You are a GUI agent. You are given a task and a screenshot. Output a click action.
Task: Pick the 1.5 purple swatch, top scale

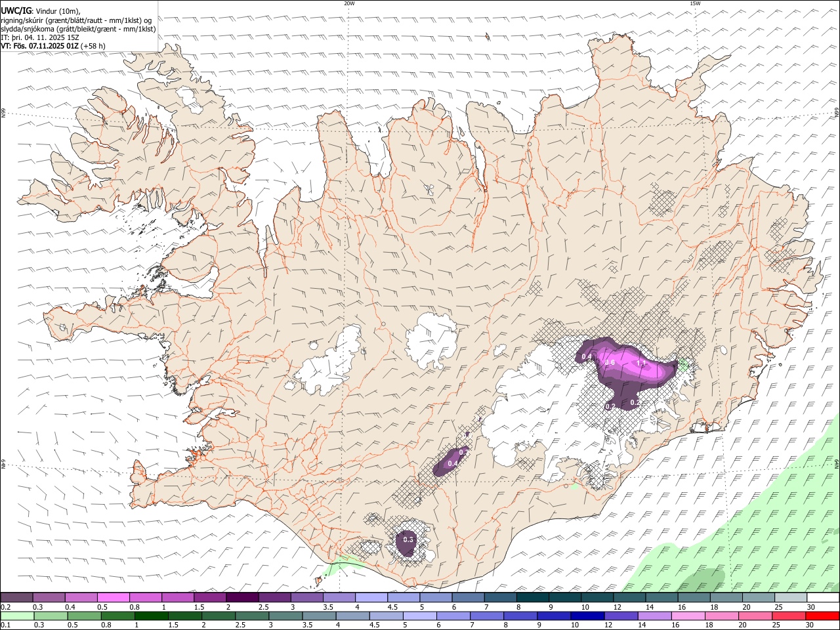pos(209,597)
